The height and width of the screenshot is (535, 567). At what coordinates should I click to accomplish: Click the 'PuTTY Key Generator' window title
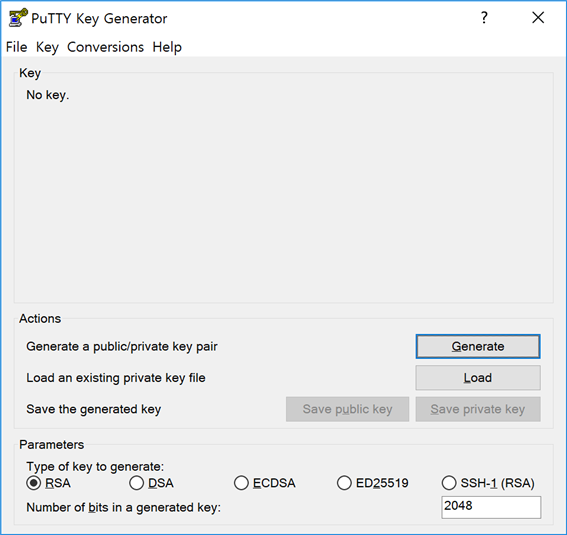[99, 18]
